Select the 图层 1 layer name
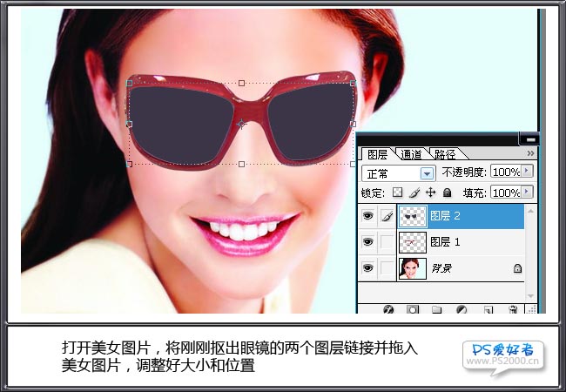The image size is (566, 392). tap(445, 242)
